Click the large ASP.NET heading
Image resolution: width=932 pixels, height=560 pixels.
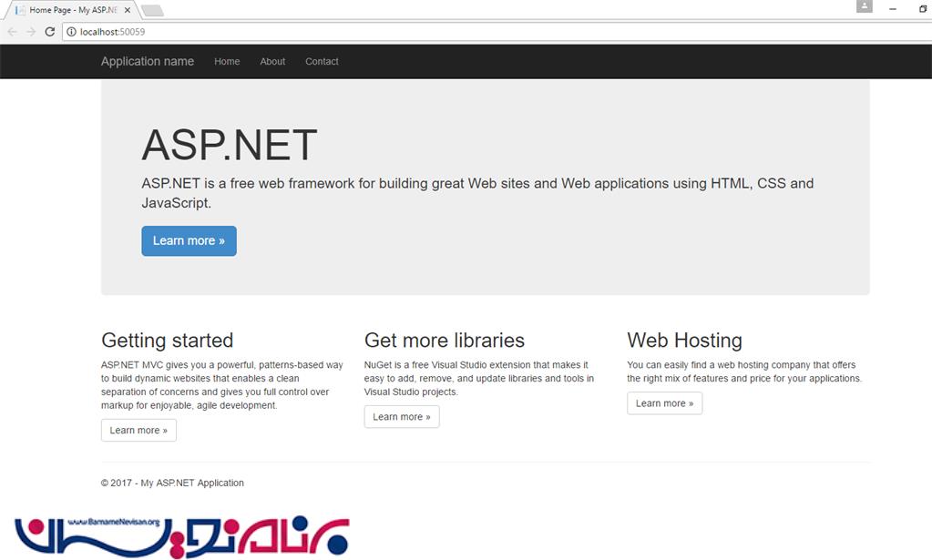230,145
